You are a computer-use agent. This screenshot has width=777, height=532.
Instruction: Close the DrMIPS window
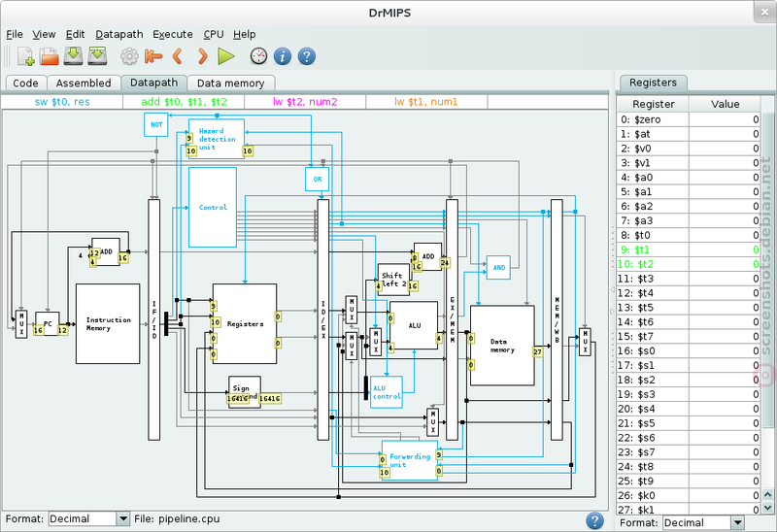[763, 12]
